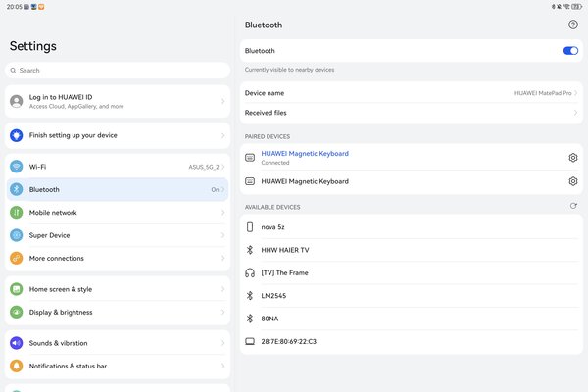Pair with 28:7E:80:69:22:C3 device
588x392 pixels.
[x=412, y=341]
